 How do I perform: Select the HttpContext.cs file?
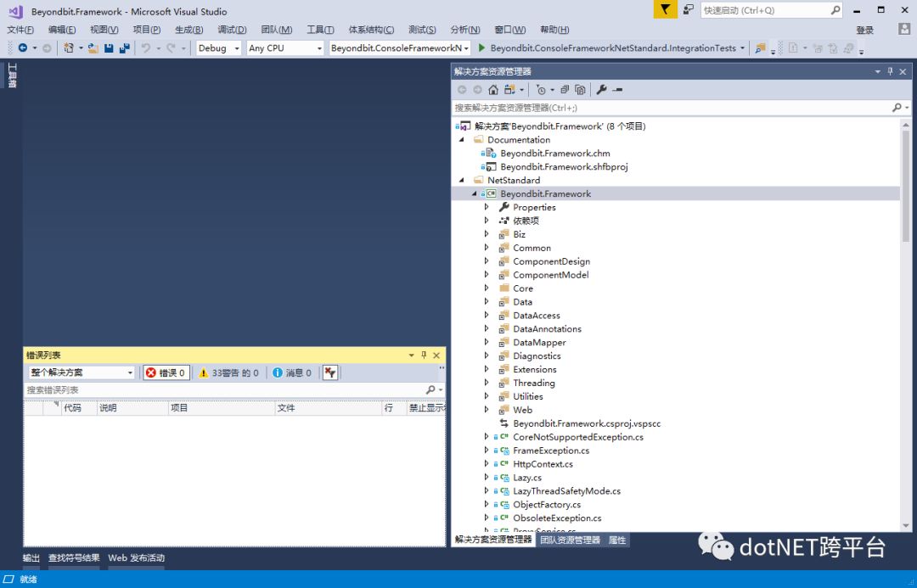(543, 464)
